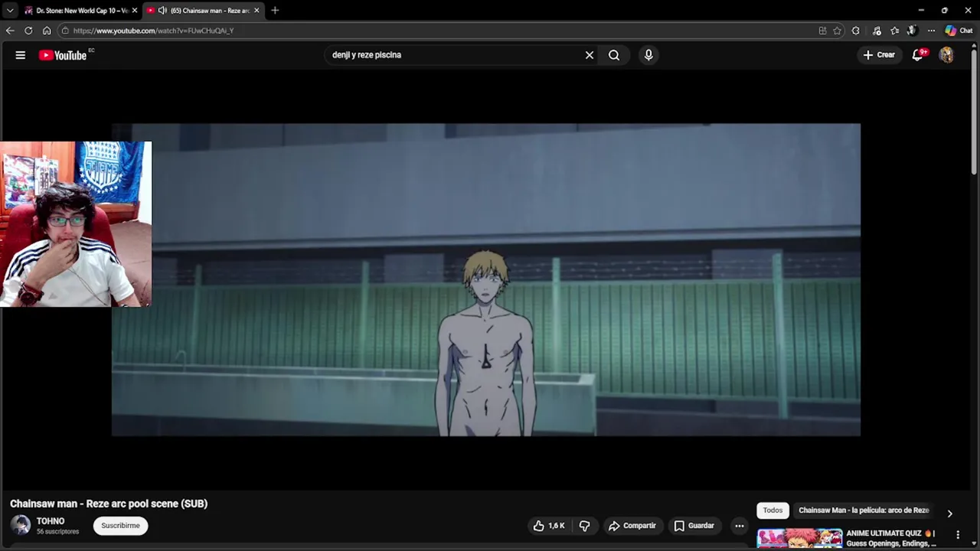Image resolution: width=980 pixels, height=551 pixels.
Task: Open the media music-note control icon
Action: (x=877, y=31)
